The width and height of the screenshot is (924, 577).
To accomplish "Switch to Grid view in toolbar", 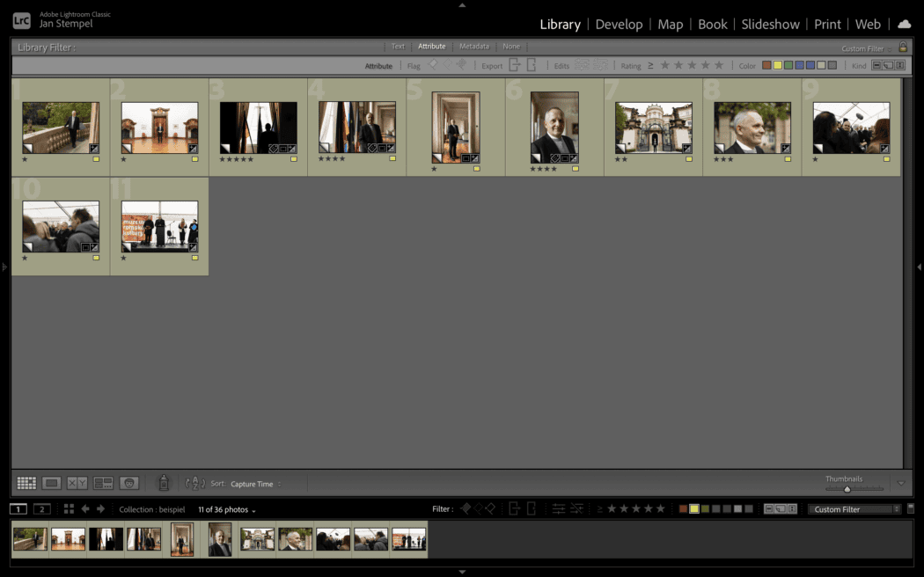I will tap(26, 483).
